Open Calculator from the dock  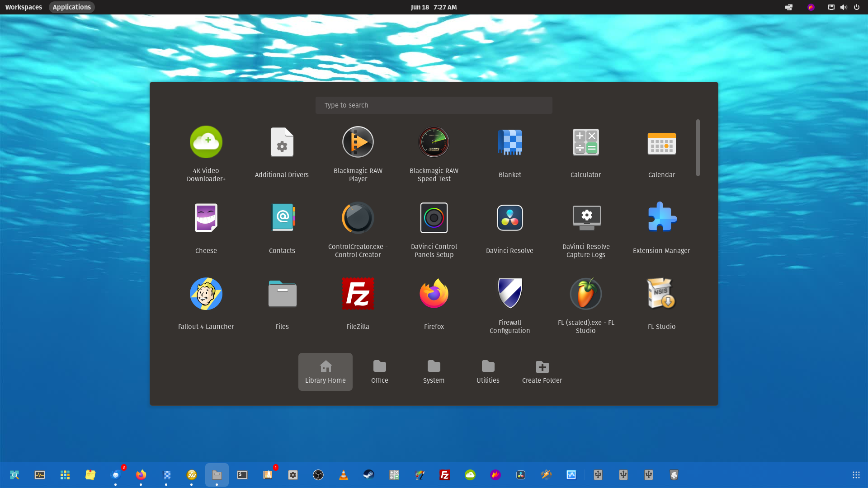point(394,475)
